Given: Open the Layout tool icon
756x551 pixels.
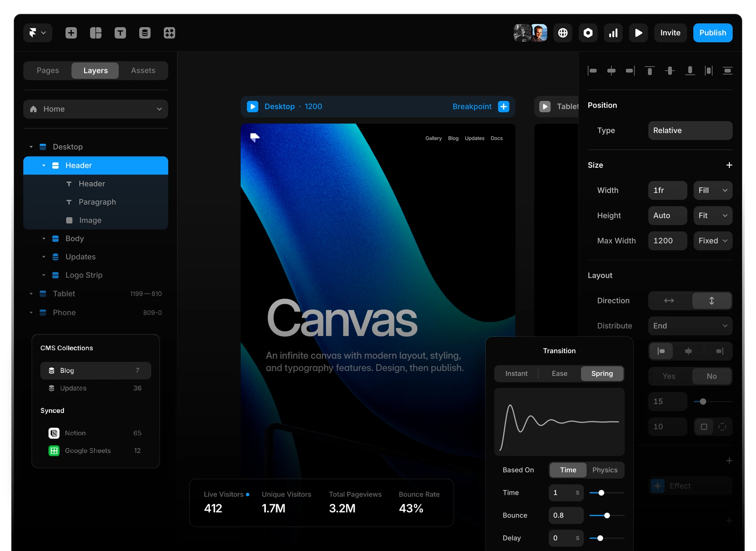Looking at the screenshot, I should 96,33.
